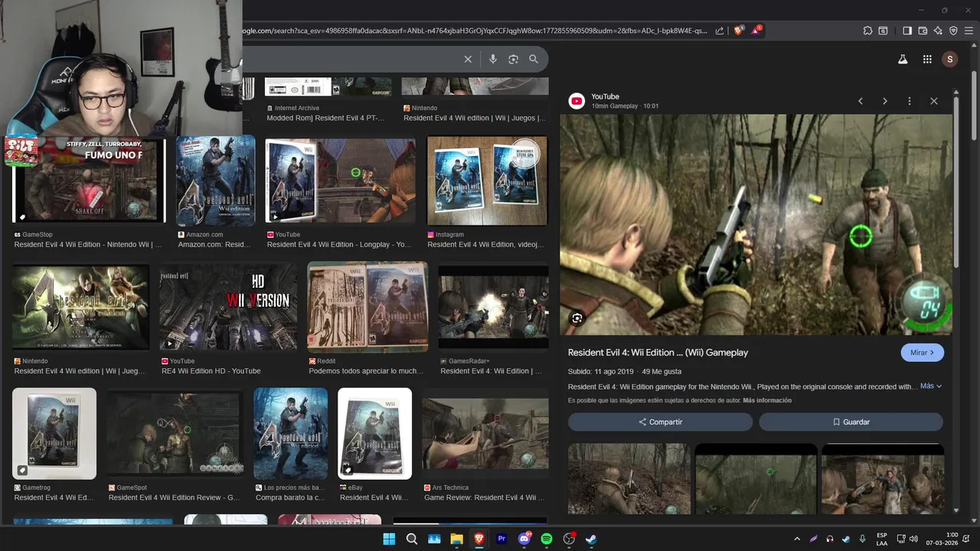Open the browser hamburger main menu

pyautogui.click(x=969, y=31)
